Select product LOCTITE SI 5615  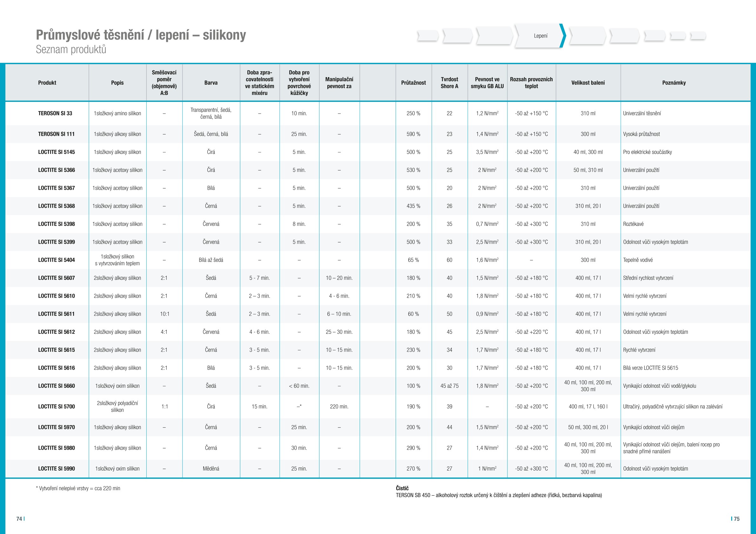pos(56,350)
